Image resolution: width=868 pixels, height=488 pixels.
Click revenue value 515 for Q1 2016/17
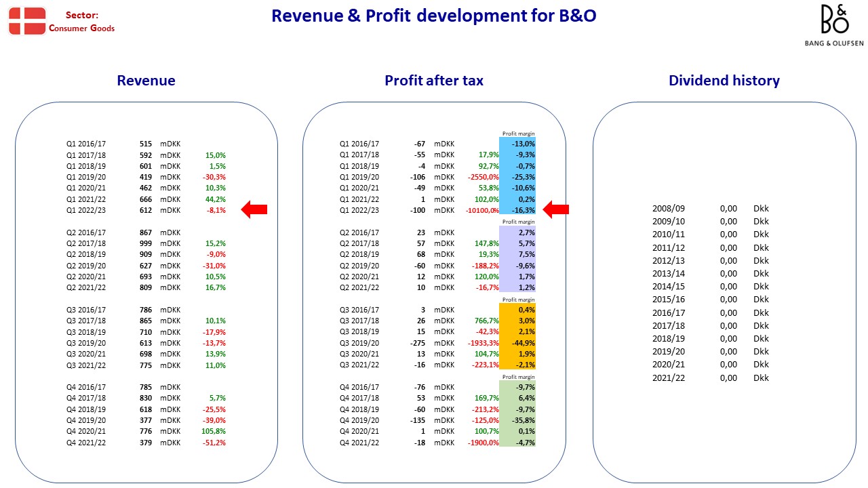[x=144, y=144]
